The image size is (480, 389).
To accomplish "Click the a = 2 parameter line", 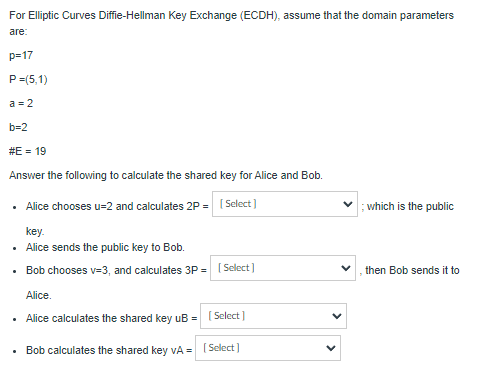I will [21, 103].
